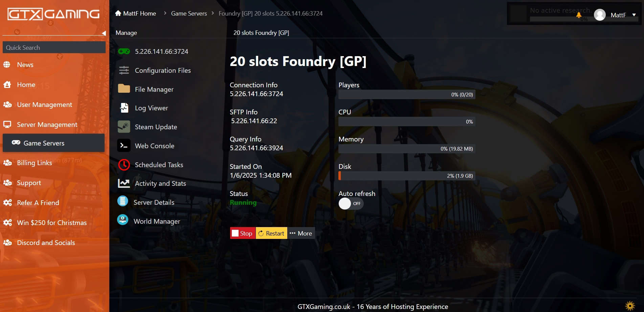Click the notification bell icon
Image resolution: width=644 pixels, height=312 pixels.
coord(579,15)
